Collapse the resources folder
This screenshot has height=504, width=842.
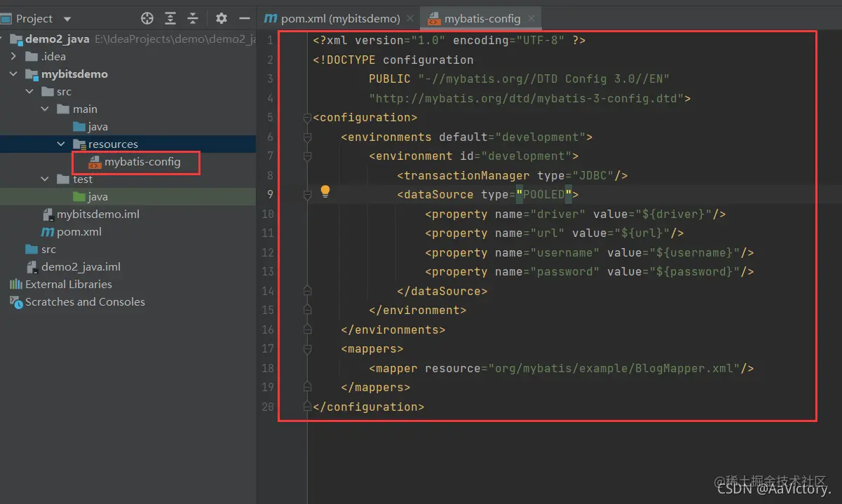61,144
